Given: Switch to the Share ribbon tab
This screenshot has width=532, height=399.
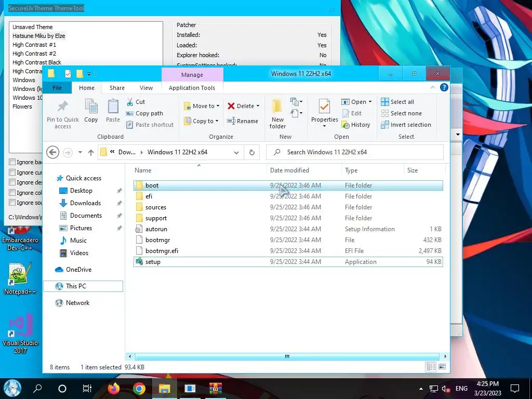Looking at the screenshot, I should click(117, 88).
